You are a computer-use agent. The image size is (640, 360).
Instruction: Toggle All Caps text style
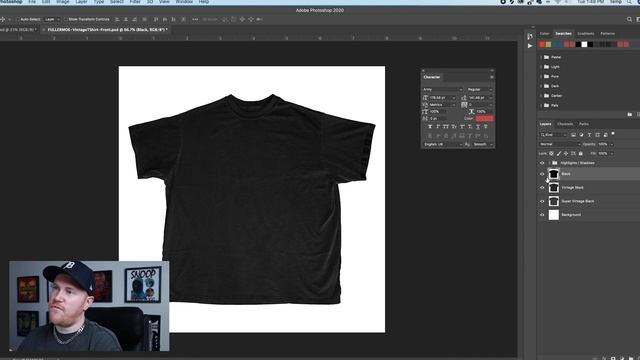(x=446, y=127)
